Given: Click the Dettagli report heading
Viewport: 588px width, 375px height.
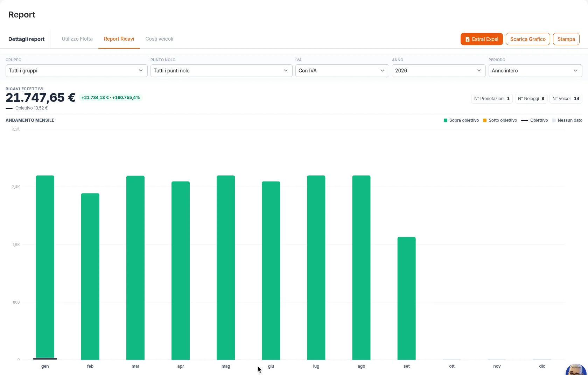Looking at the screenshot, I should (27, 39).
